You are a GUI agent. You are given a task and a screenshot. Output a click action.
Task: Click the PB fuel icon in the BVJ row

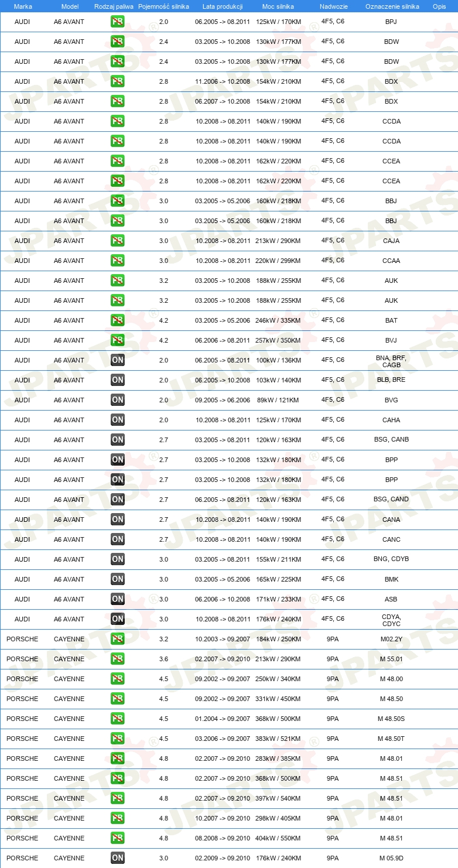coord(118,340)
